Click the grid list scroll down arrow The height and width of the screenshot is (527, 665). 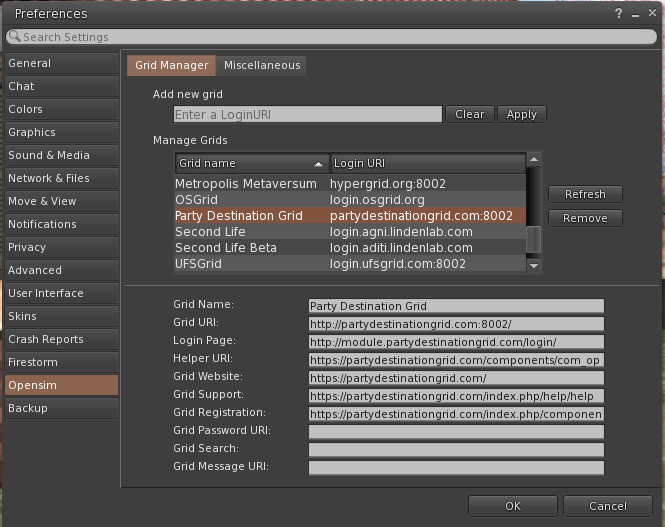(x=534, y=266)
